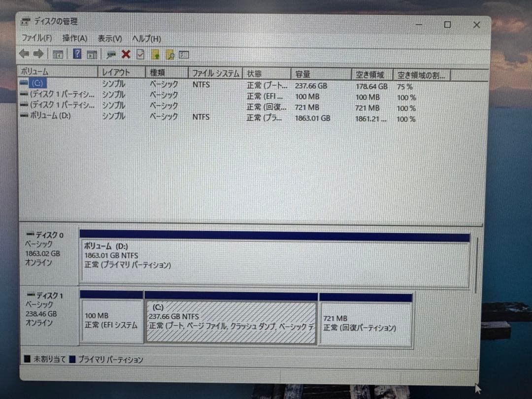Toggle the console tree pane toolbar icon
Screen dimensions: 532x399
pos(58,54)
